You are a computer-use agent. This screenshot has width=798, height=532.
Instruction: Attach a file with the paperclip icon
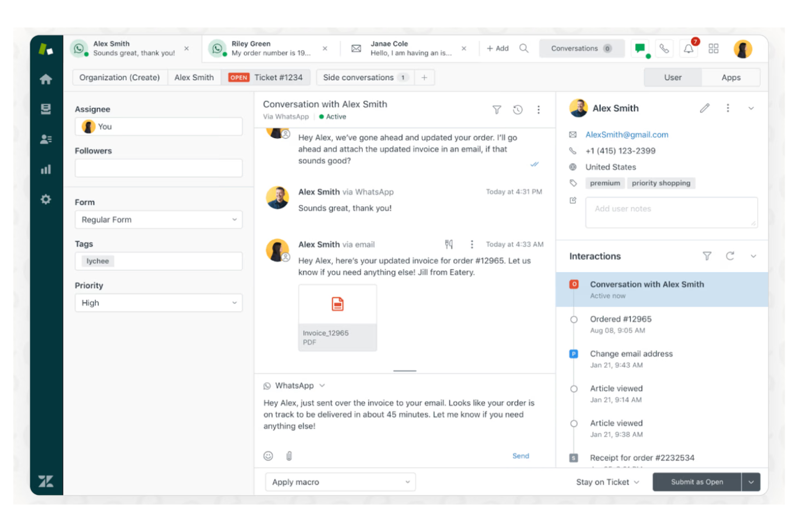click(289, 455)
